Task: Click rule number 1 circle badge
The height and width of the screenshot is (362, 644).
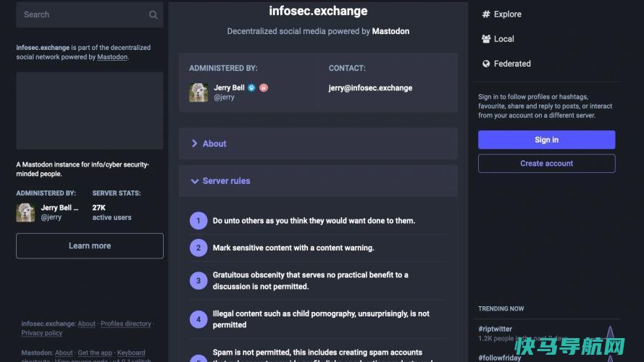Action: point(198,221)
